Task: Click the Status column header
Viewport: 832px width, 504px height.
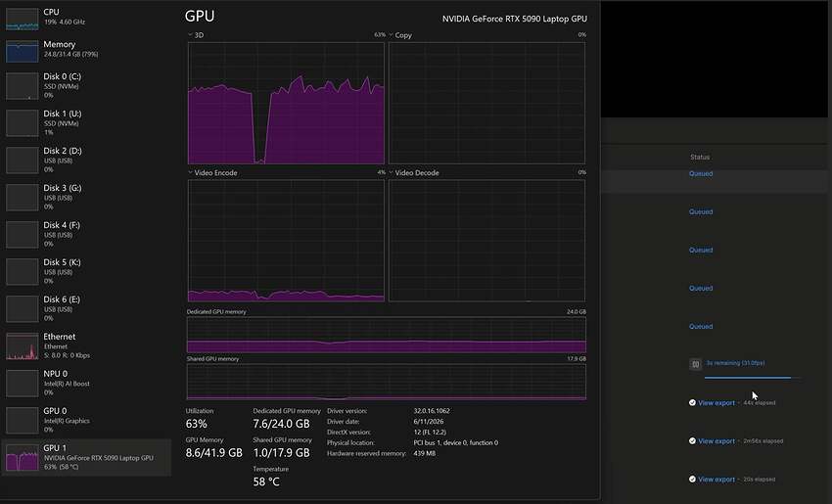Action: [700, 157]
